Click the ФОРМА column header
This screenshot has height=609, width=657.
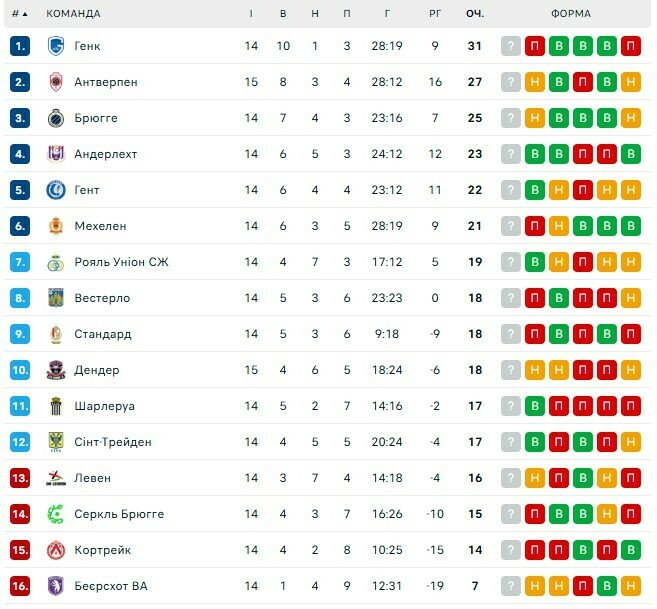[570, 14]
